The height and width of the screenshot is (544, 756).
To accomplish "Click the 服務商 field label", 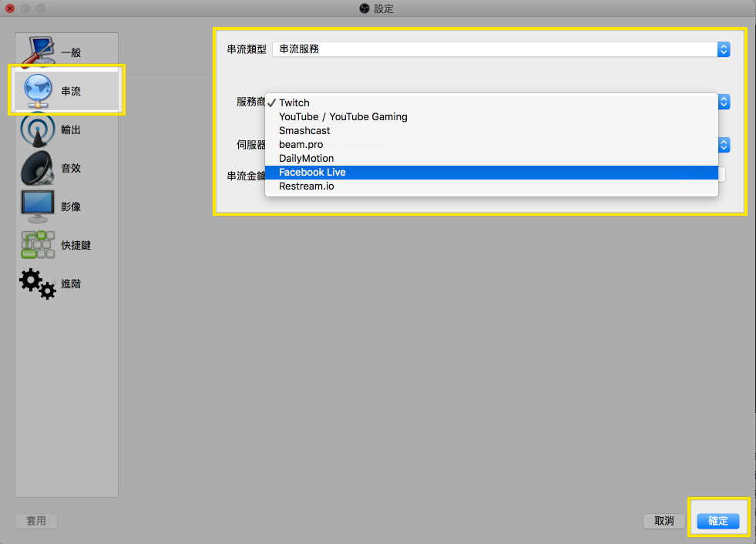I will coord(250,102).
